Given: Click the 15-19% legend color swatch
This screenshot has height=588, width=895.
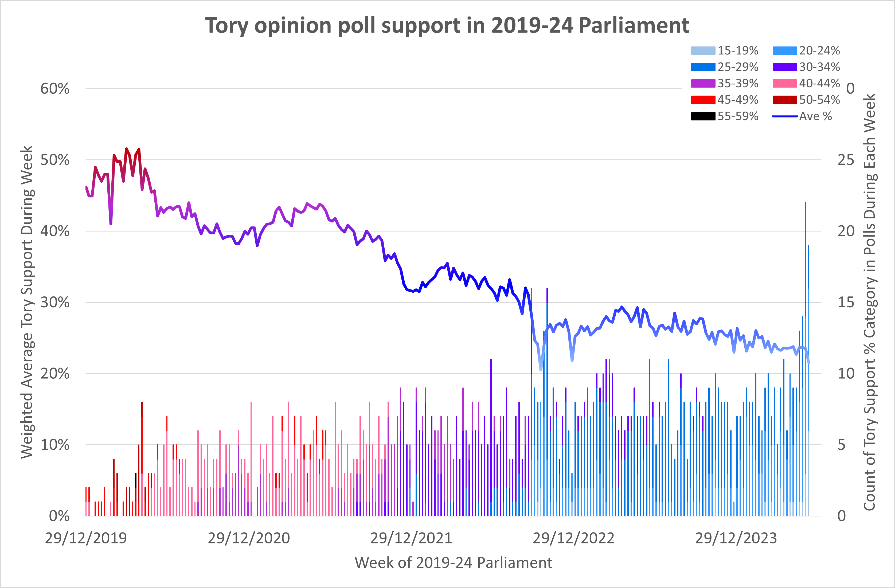Looking at the screenshot, I should pyautogui.click(x=703, y=51).
